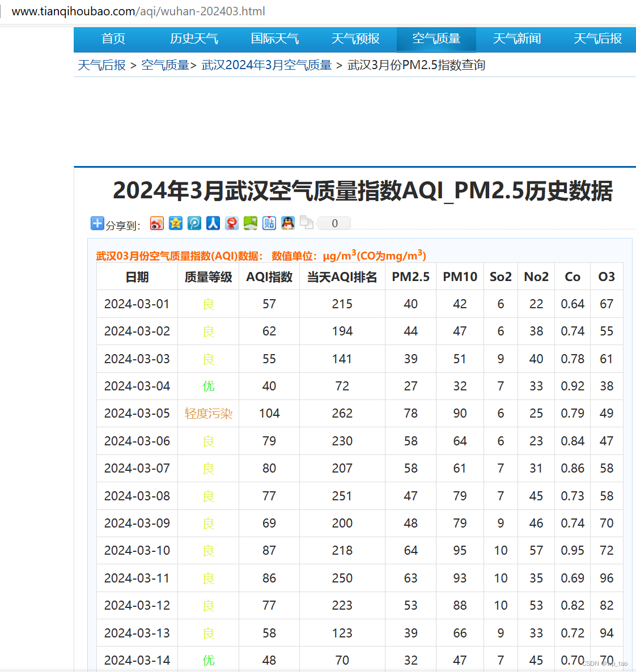Click the browser address bar URL
Viewport: 636px width, 672px height.
(138, 11)
